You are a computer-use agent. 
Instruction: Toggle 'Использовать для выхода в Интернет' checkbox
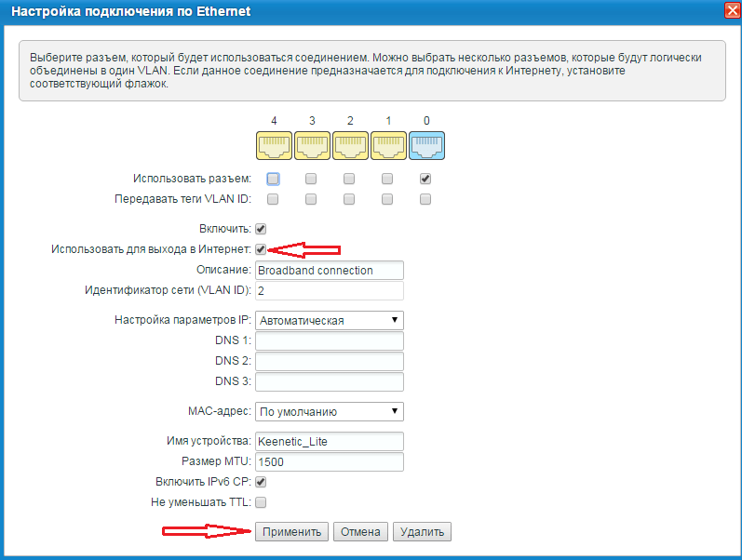coord(261,249)
